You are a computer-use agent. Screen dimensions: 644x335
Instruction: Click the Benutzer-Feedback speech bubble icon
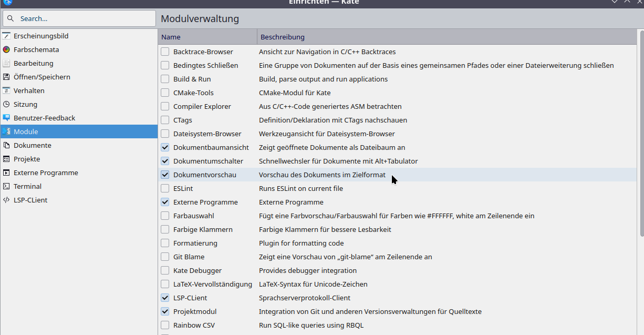pos(6,118)
